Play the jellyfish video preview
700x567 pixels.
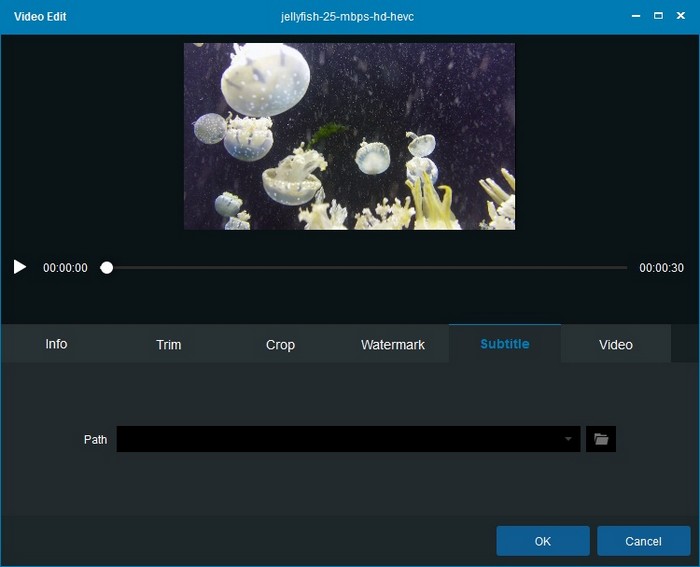pos(19,267)
